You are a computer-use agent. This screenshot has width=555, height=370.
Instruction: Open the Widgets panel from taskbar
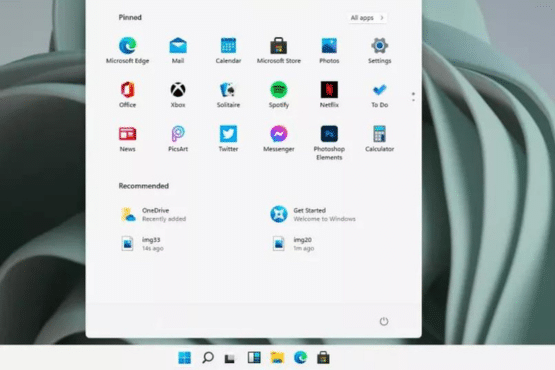pos(254,358)
